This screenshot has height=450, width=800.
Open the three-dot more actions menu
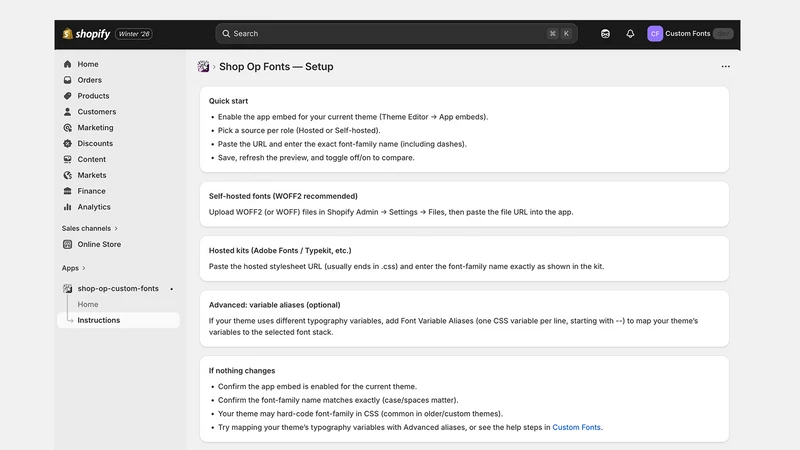[726, 66]
